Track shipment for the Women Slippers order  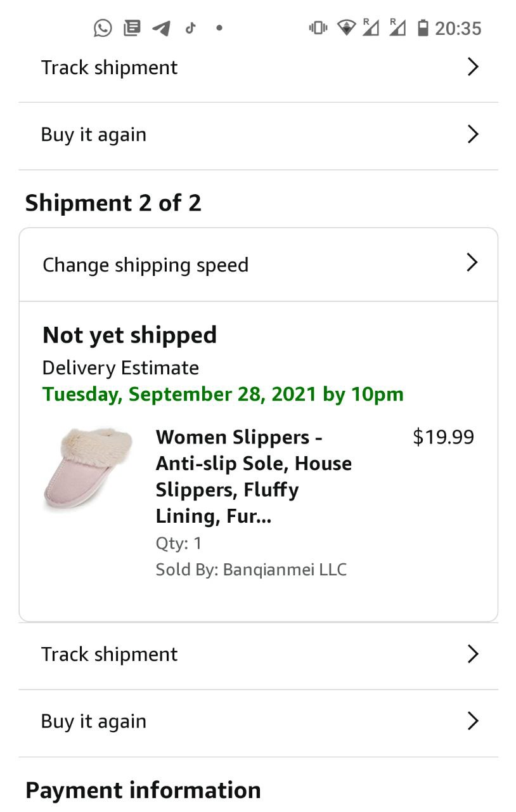tap(110, 655)
